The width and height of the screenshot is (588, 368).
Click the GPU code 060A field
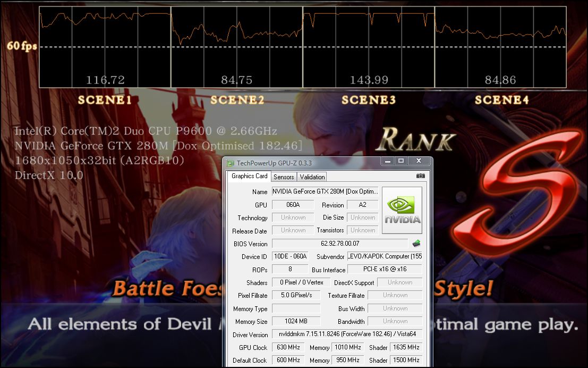pyautogui.click(x=293, y=205)
